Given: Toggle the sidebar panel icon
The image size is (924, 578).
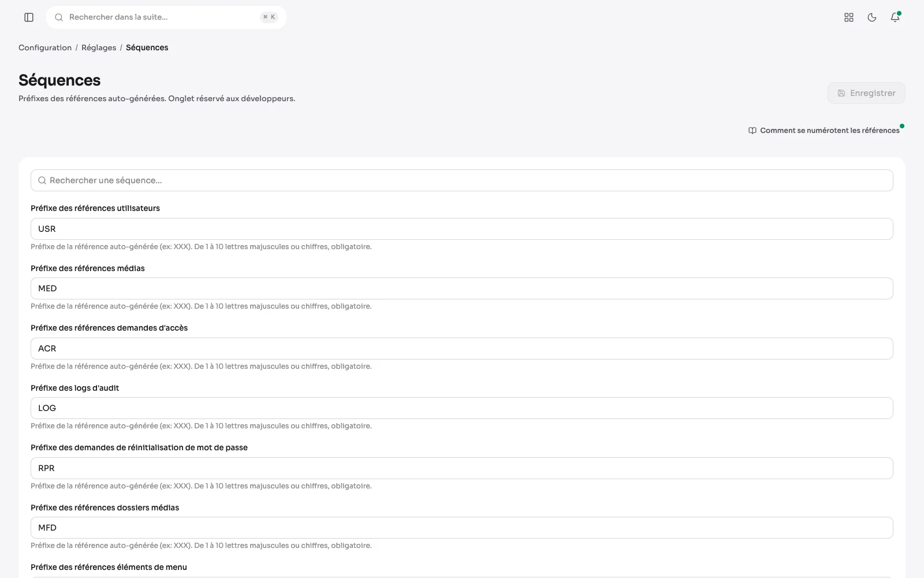Looking at the screenshot, I should (x=29, y=17).
